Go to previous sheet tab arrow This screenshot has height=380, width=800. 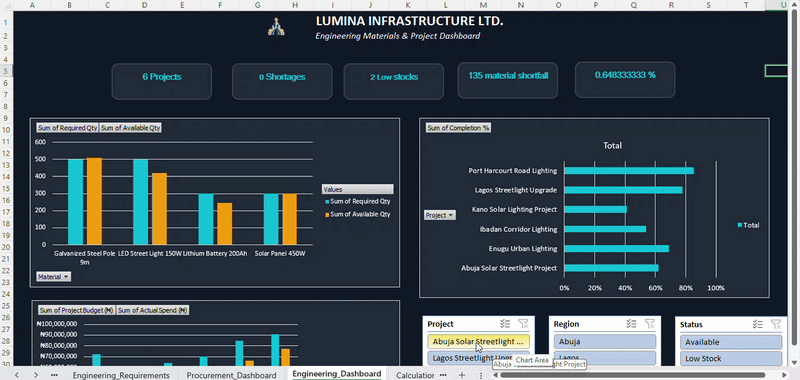pyautogui.click(x=17, y=375)
